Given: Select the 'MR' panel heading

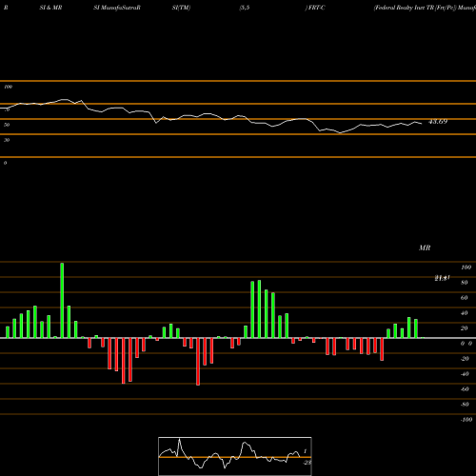Looking at the screenshot, I should tap(425, 248).
